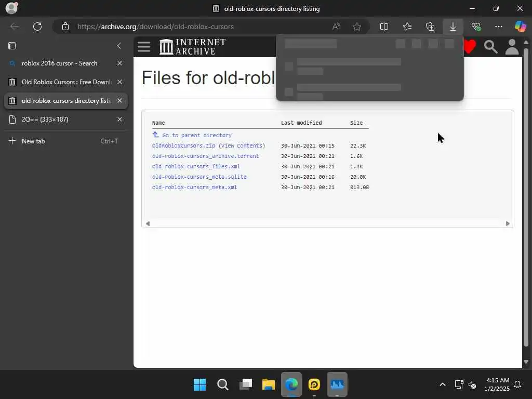Open the notifications bell icon
The image size is (532, 399).
(x=517, y=384)
